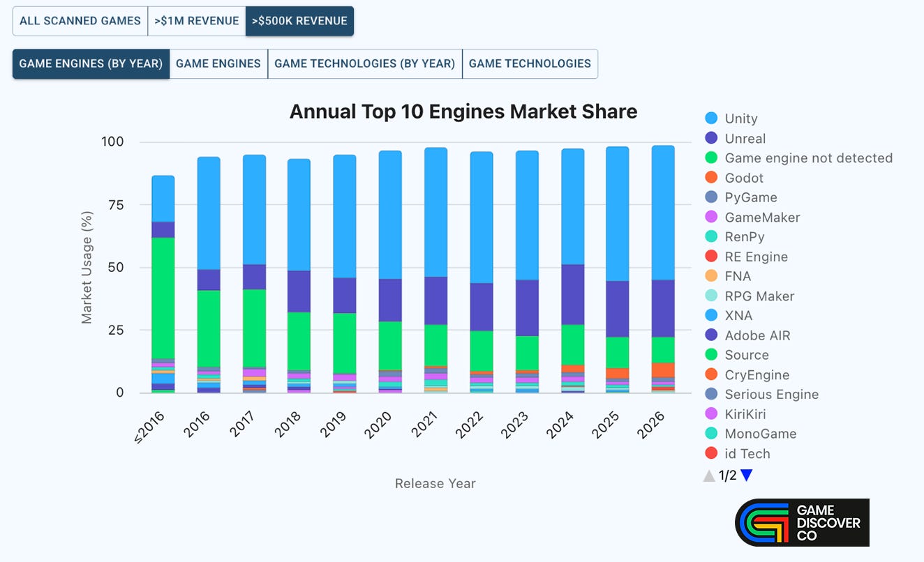Click the Unreal segment of the 2024 bar
The width and height of the screenshot is (924, 562).
[x=572, y=295]
